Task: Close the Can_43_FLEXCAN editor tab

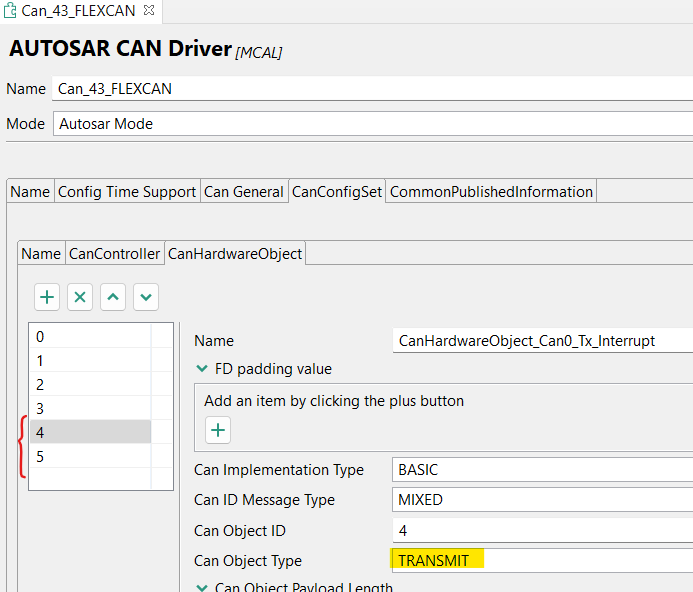Action: point(149,10)
